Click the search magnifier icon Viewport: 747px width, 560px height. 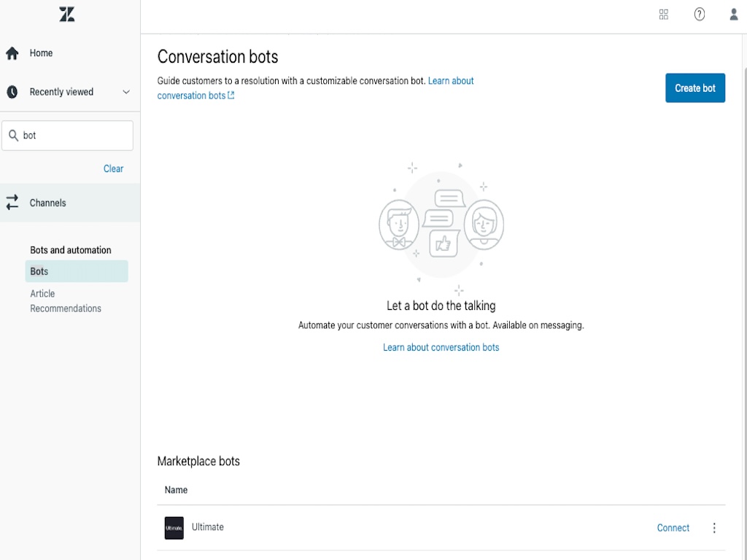tap(13, 136)
